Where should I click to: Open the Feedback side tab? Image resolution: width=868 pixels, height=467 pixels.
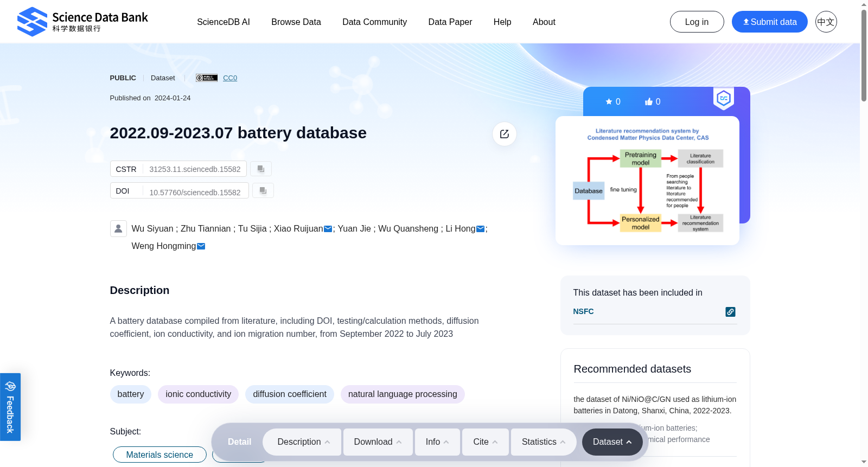pos(10,407)
